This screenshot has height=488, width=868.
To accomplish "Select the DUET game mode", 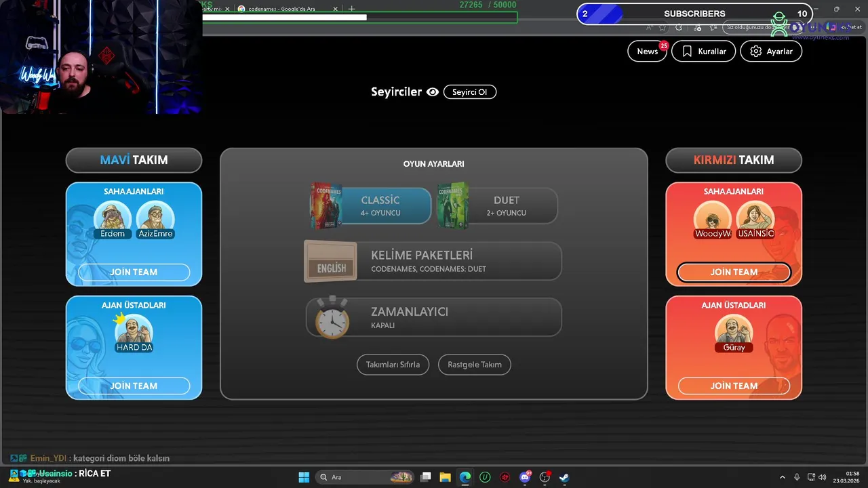I will pyautogui.click(x=506, y=205).
